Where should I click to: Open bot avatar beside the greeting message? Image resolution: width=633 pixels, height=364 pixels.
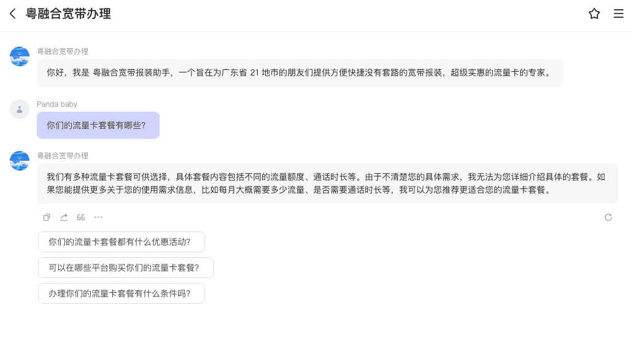20,56
